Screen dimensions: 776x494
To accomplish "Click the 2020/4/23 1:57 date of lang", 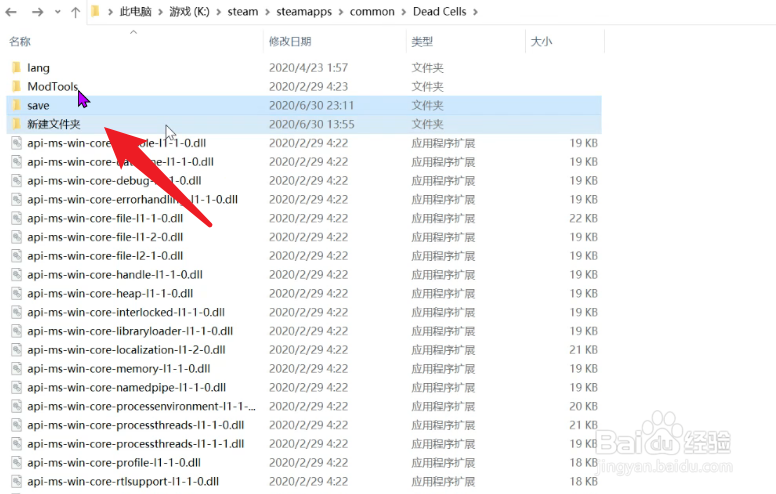I will pos(308,68).
